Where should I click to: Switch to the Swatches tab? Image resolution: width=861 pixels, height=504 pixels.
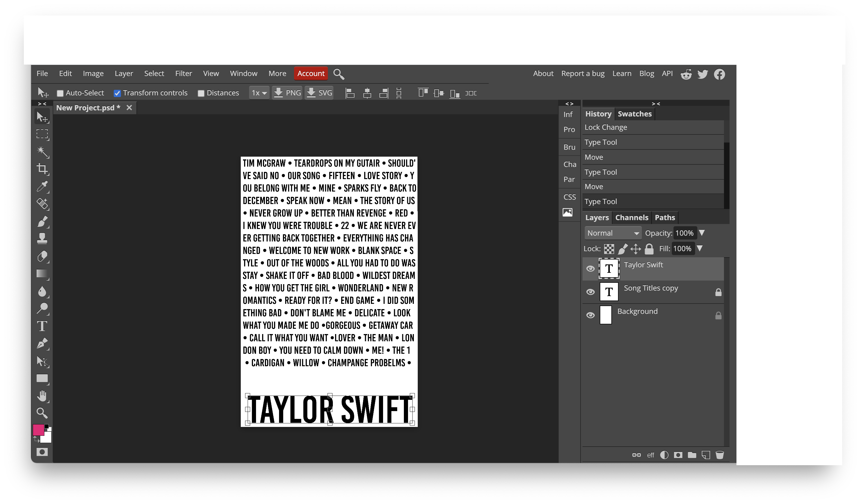coord(634,114)
